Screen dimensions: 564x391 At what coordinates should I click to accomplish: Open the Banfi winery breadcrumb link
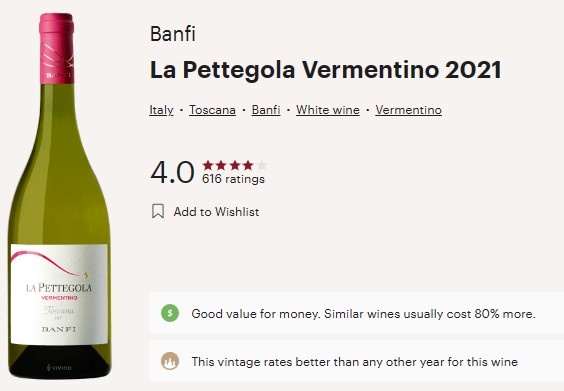[266, 110]
